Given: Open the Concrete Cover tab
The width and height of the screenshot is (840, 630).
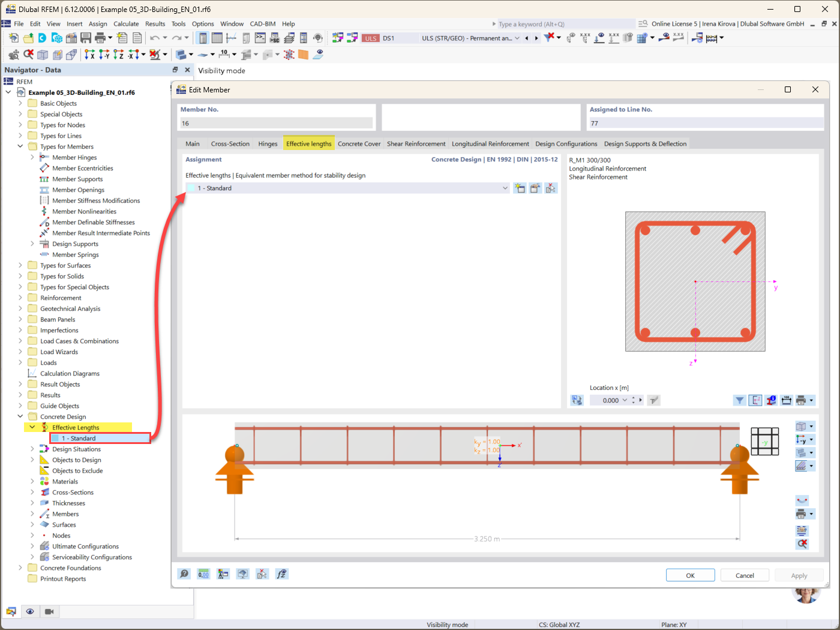Looking at the screenshot, I should coord(359,143).
